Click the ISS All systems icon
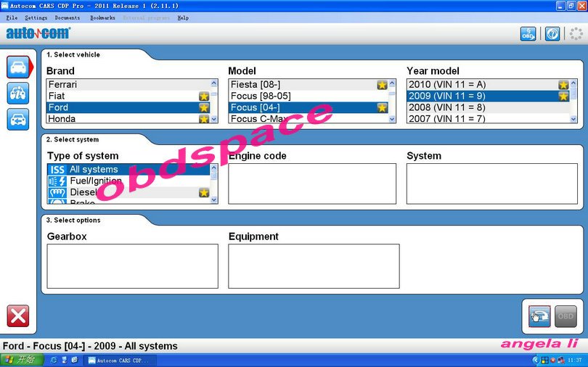 pyautogui.click(x=57, y=170)
